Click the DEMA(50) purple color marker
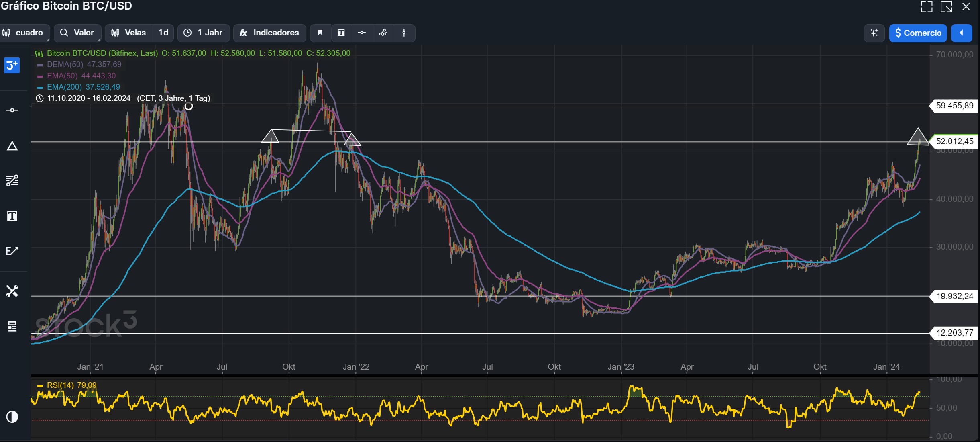Viewport: 980px width, 442px height. point(40,65)
